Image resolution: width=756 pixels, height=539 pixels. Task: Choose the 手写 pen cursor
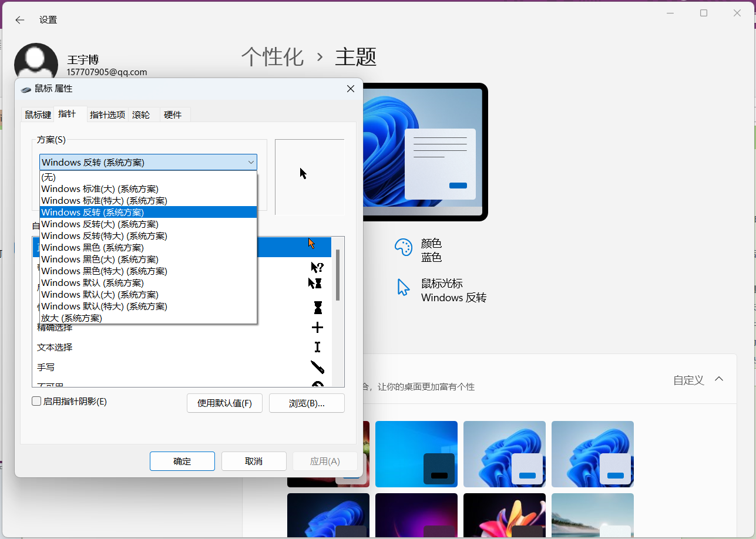(318, 367)
